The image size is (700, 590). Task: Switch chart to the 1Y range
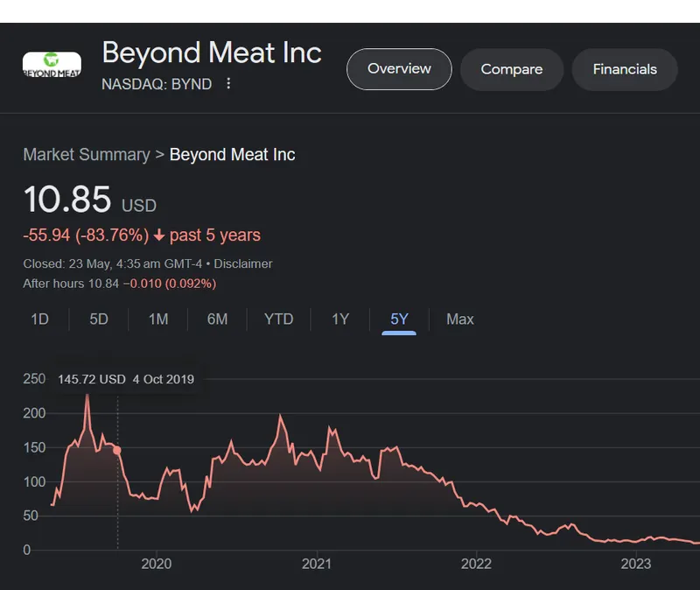(x=340, y=320)
